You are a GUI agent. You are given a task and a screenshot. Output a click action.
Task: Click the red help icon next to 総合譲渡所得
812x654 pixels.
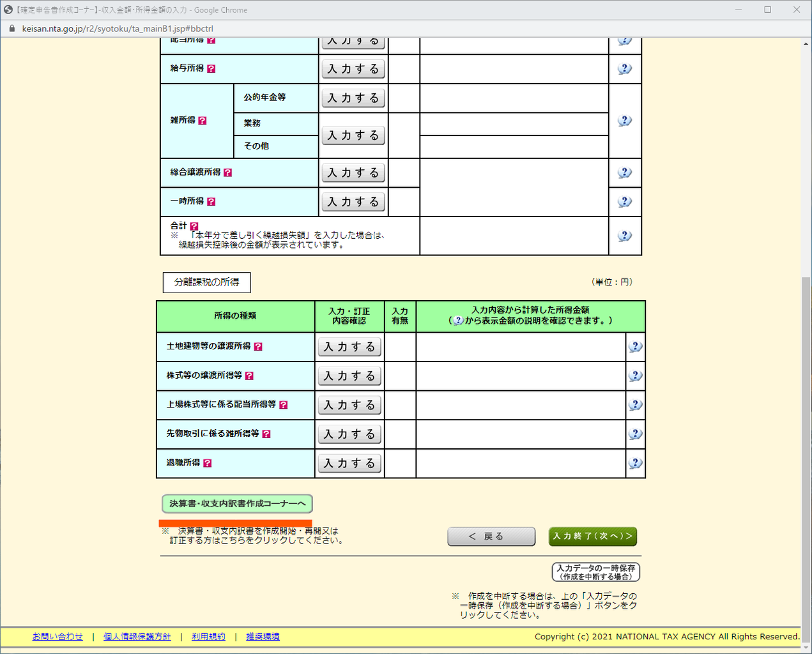[228, 172]
